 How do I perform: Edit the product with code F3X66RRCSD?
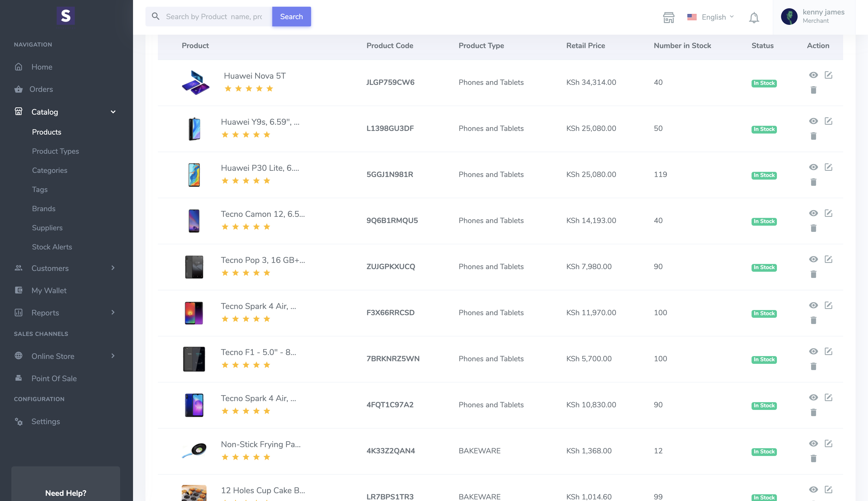coord(828,306)
